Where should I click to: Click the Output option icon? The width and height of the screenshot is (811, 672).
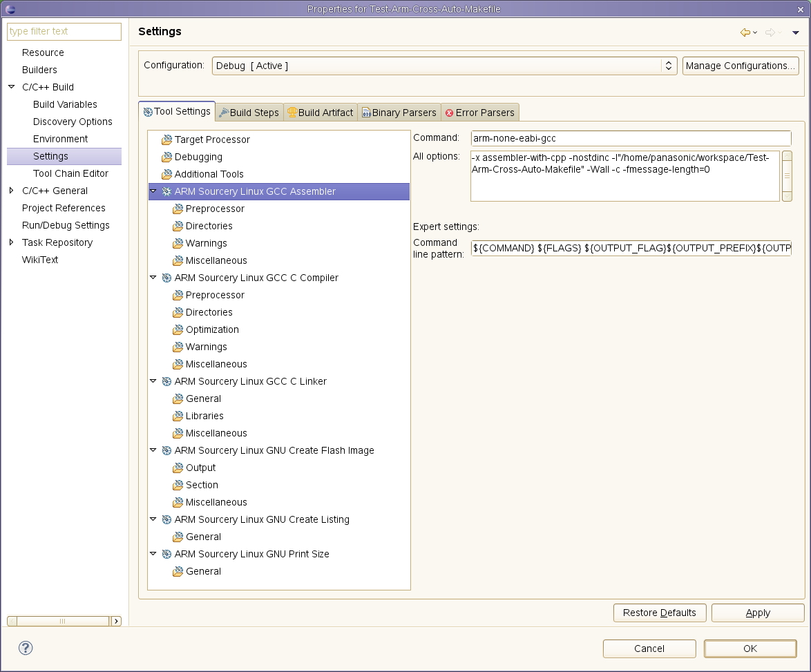178,468
